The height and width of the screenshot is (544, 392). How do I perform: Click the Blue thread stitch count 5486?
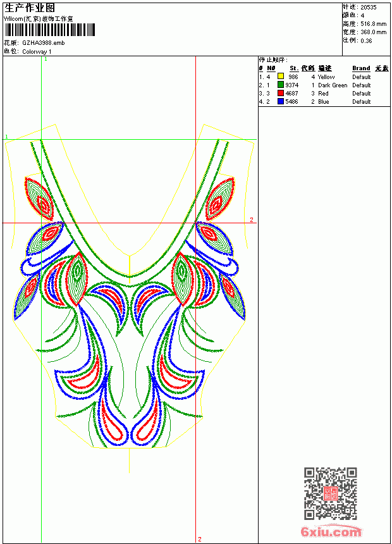tap(291, 102)
